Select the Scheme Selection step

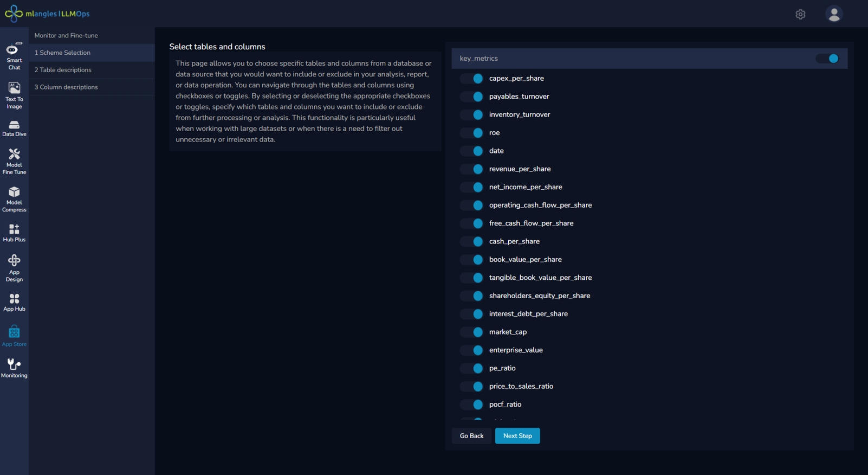click(62, 53)
